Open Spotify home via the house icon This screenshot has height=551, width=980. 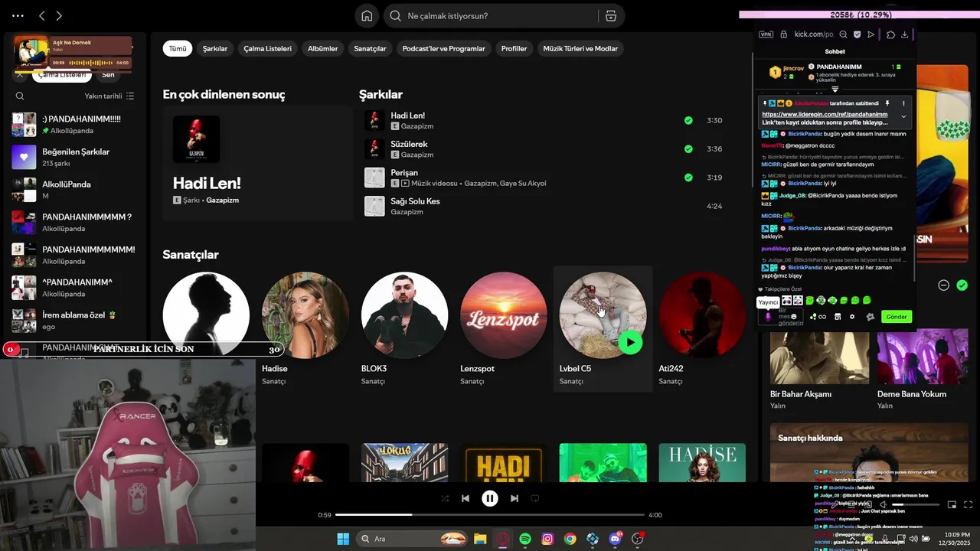367,16
